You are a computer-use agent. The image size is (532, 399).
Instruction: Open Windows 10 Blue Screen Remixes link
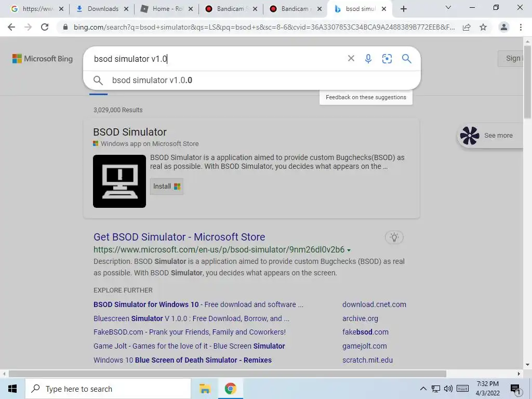182,360
